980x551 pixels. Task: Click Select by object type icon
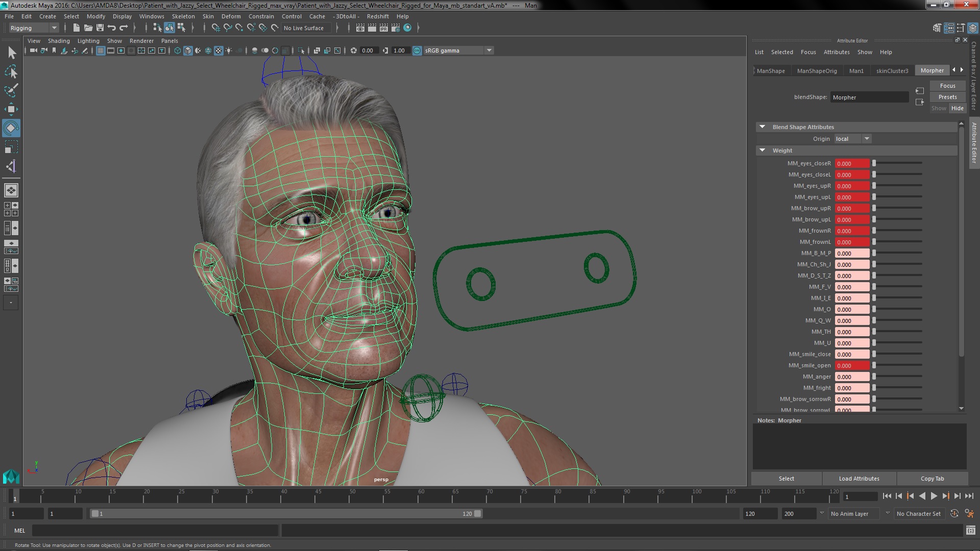tap(169, 28)
